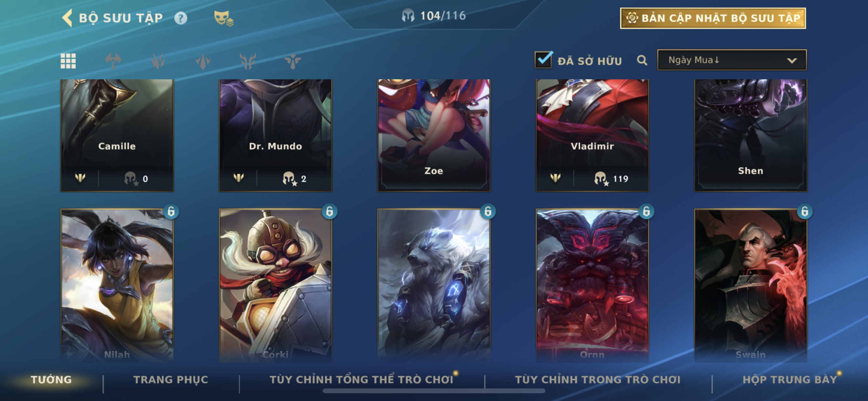Image resolution: width=868 pixels, height=401 pixels.
Task: Click the Bản Cập Nhật Bộ Sưu Tập button
Action: point(713,18)
